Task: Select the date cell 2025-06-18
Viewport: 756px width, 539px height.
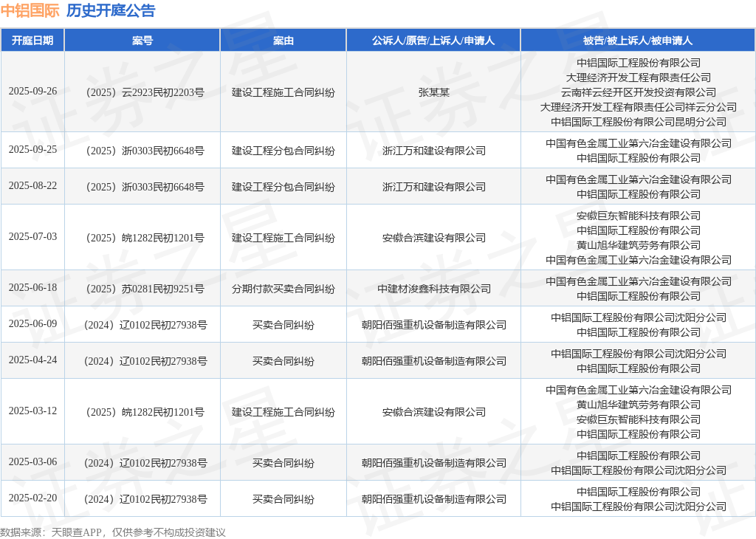Action: 32,288
